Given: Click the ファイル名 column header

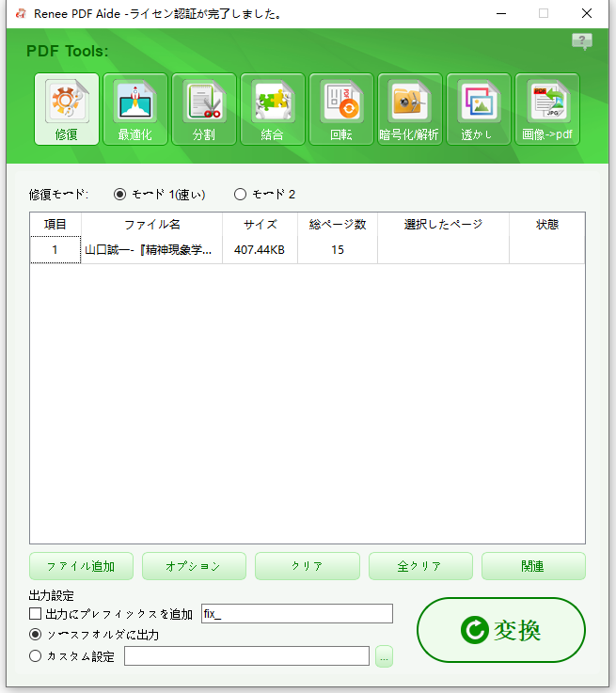Looking at the screenshot, I should point(152,224).
